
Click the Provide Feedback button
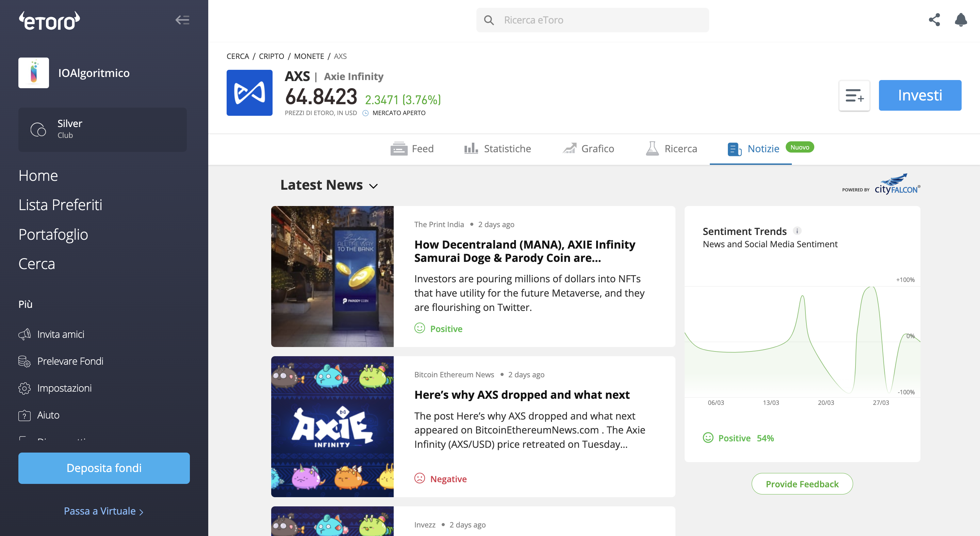802,484
